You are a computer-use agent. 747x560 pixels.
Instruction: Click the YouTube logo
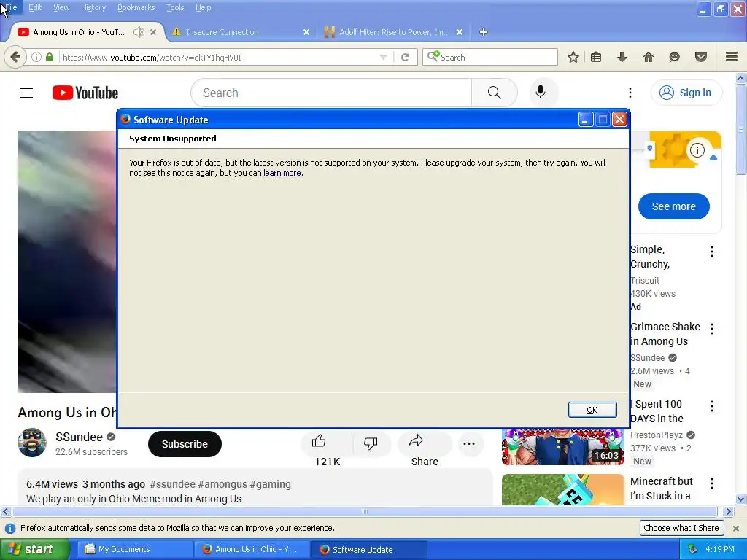(85, 93)
